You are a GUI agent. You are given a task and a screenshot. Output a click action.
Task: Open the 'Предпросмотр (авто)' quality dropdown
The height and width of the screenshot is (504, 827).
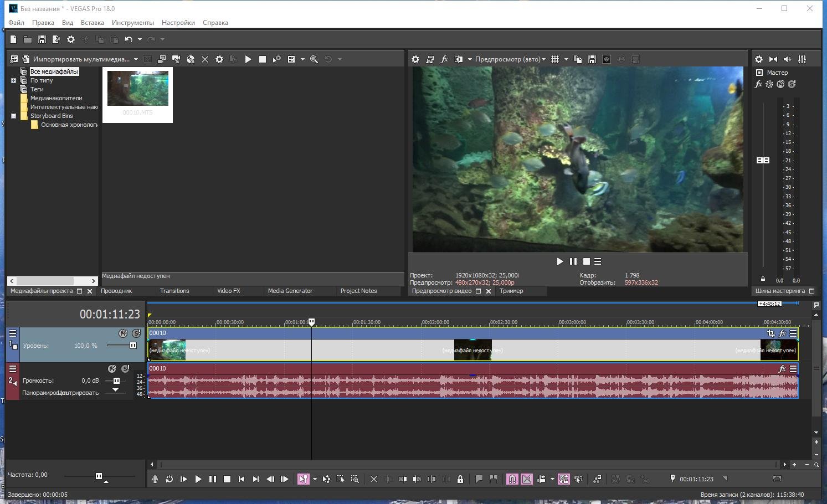510,59
